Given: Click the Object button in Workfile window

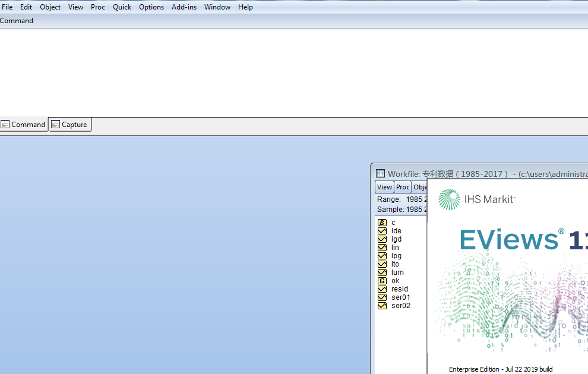Looking at the screenshot, I should point(420,187).
